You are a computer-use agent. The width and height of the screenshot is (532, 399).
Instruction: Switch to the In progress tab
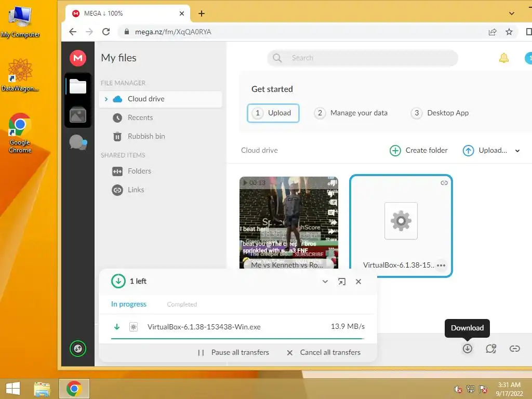(x=129, y=304)
